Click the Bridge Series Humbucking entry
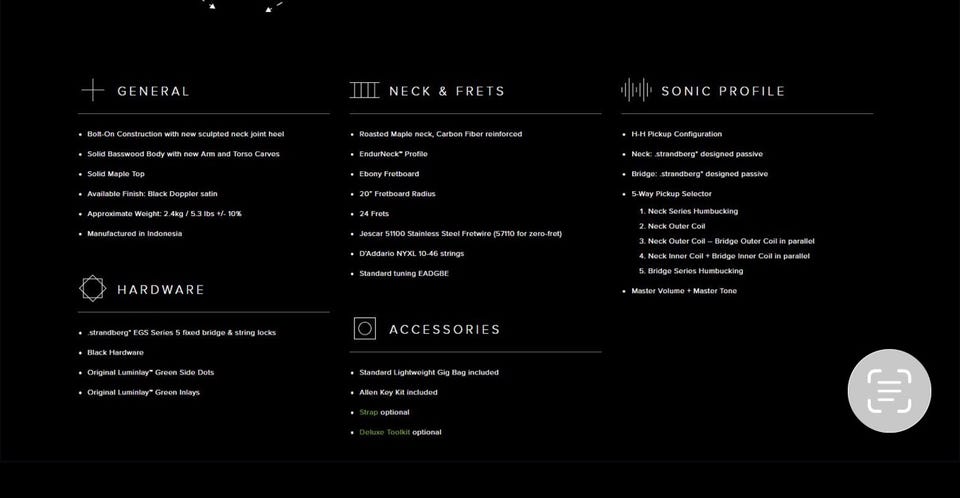 click(x=691, y=271)
